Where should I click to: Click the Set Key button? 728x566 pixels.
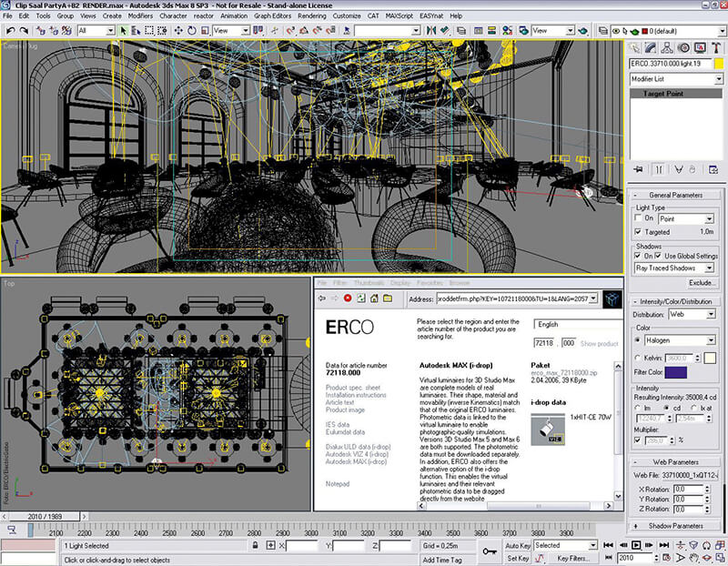point(518,558)
